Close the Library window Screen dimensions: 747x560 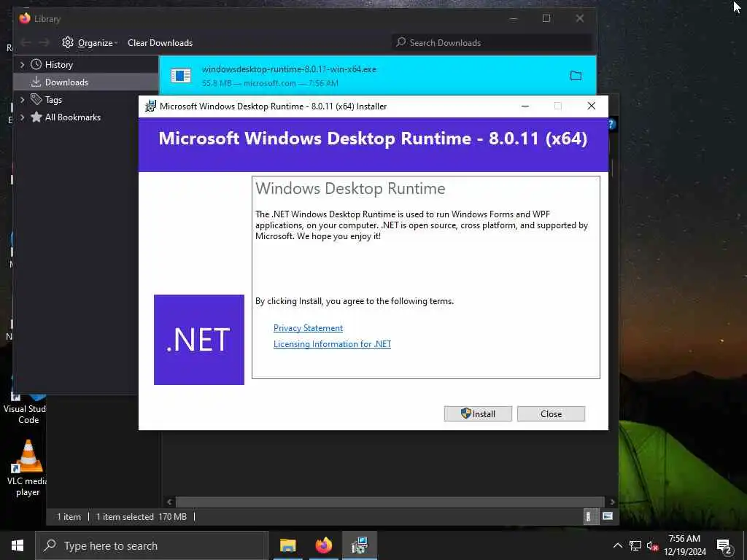click(x=580, y=18)
